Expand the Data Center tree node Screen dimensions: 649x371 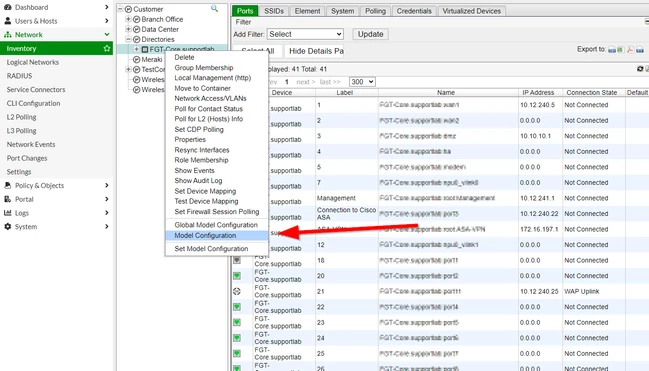pos(128,29)
